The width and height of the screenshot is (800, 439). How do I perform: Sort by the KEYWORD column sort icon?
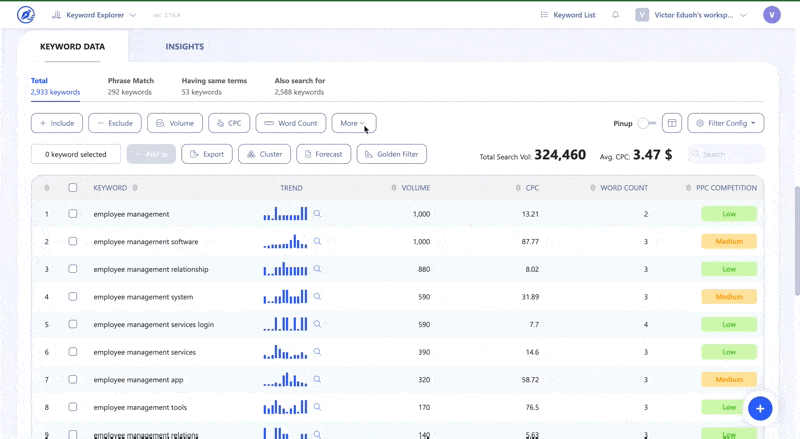135,188
